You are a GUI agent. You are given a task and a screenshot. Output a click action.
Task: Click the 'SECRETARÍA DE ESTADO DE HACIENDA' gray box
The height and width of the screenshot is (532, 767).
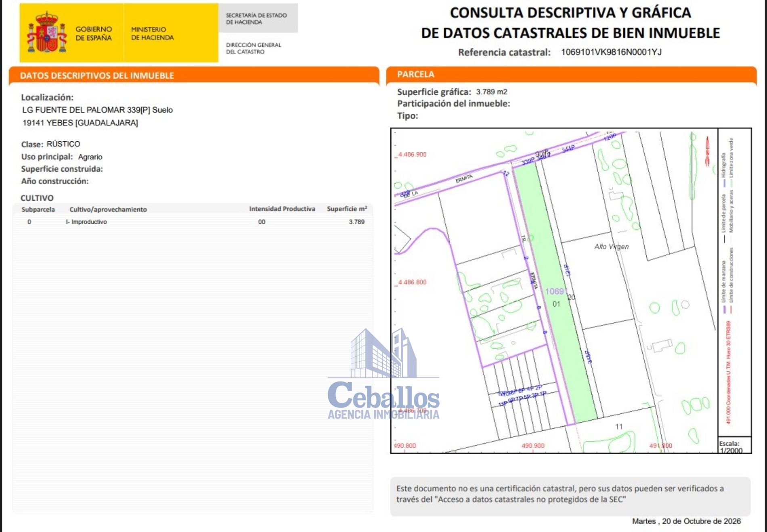258,18
